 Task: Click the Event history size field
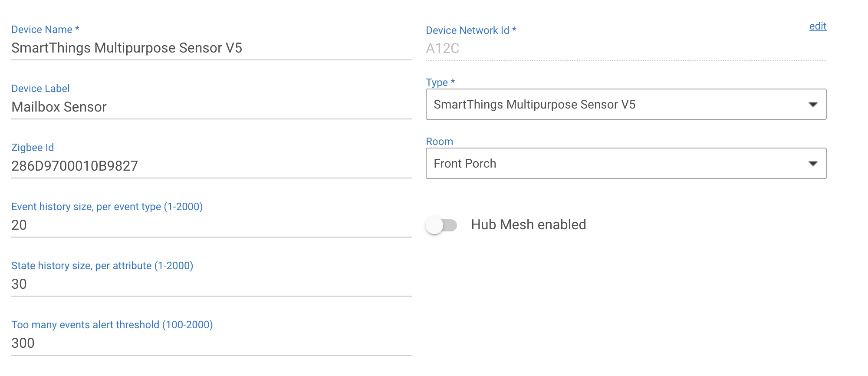click(x=211, y=225)
